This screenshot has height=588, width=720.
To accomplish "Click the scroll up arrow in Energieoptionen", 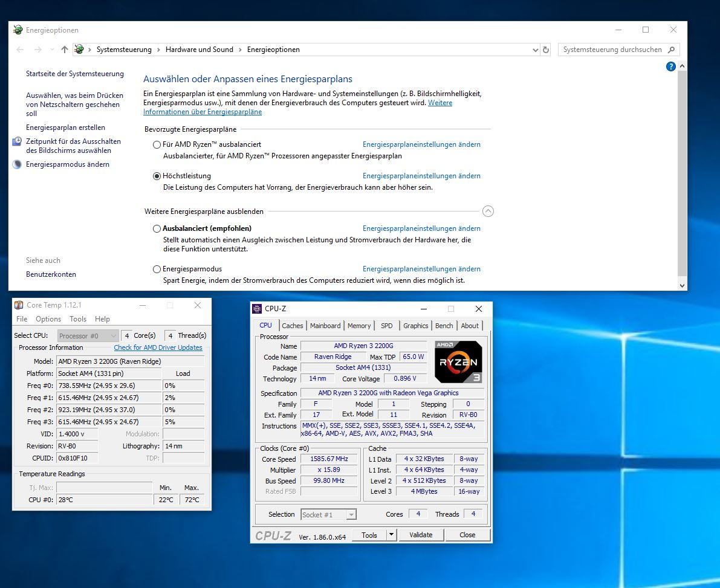I will [682, 66].
